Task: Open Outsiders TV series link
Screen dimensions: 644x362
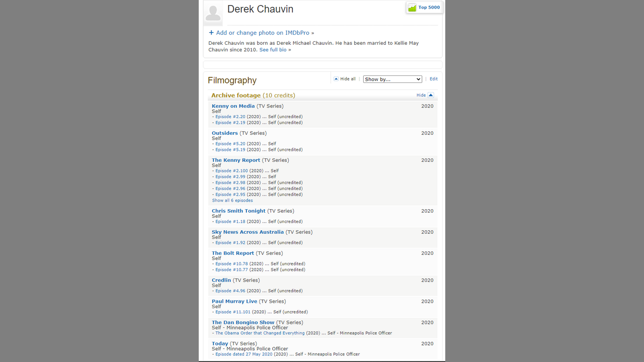Action: 224,133
